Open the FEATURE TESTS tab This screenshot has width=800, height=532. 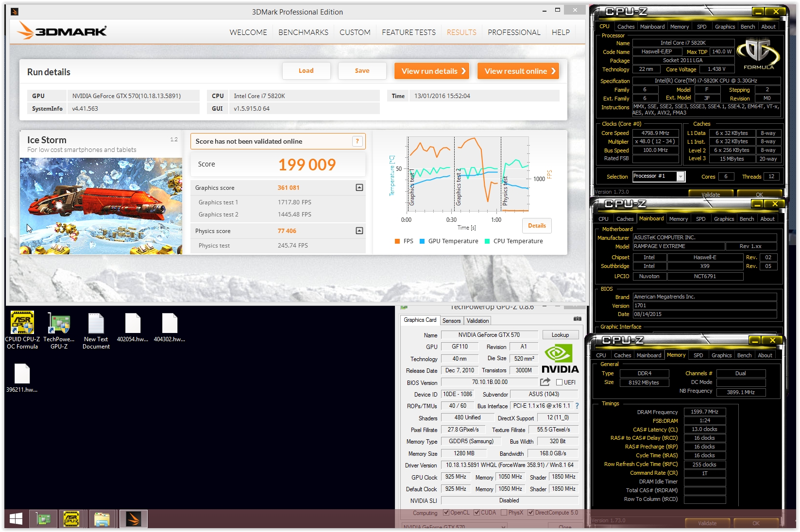point(409,33)
